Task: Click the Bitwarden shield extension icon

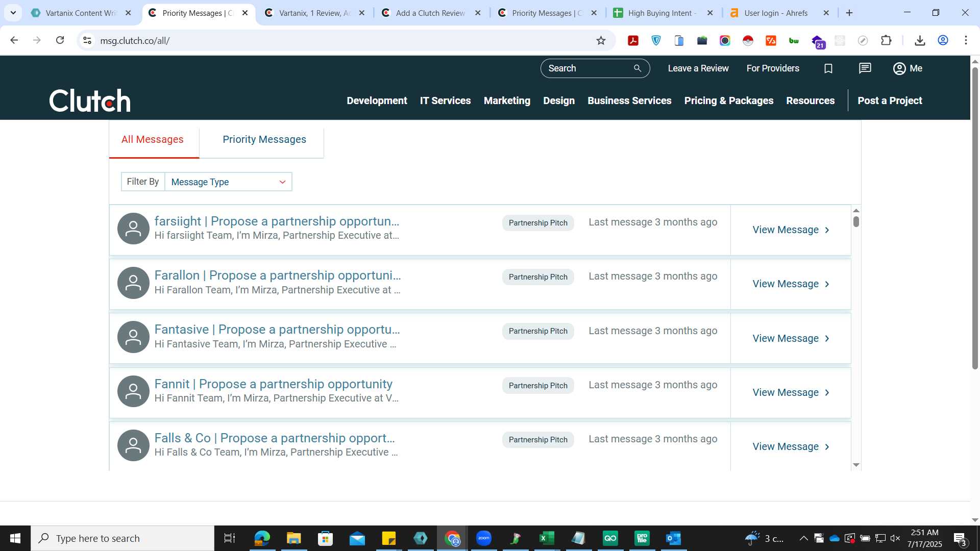Action: point(656,40)
